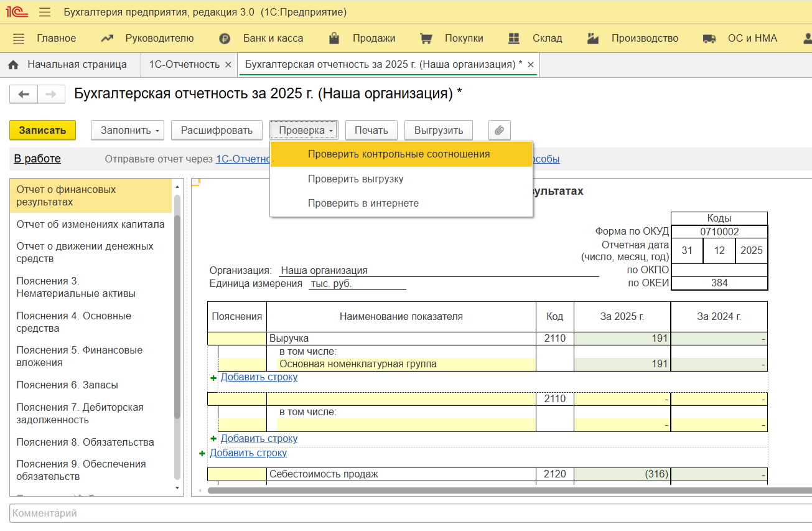Click the Расшифровать button

[x=217, y=130]
